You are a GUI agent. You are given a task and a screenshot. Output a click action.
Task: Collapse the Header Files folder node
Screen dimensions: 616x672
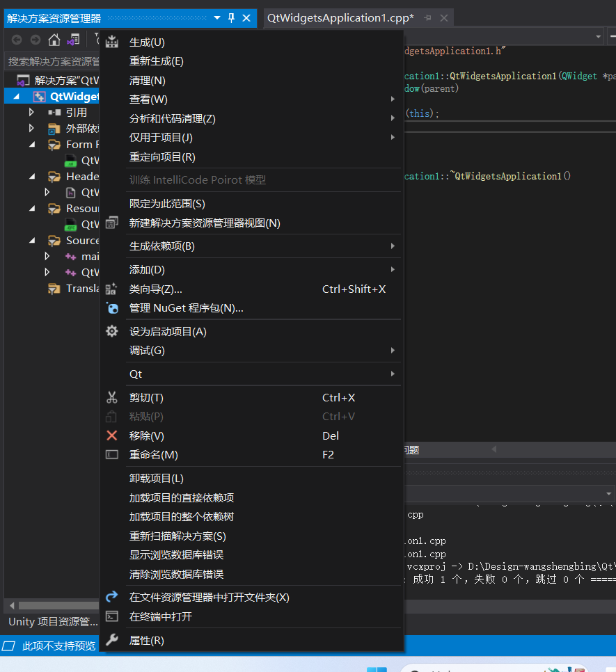(32, 176)
